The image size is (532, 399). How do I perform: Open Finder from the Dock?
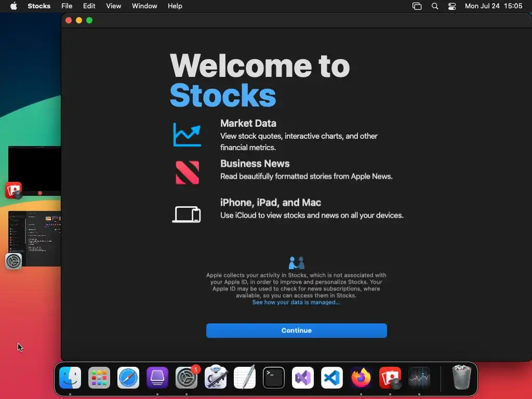(70, 378)
